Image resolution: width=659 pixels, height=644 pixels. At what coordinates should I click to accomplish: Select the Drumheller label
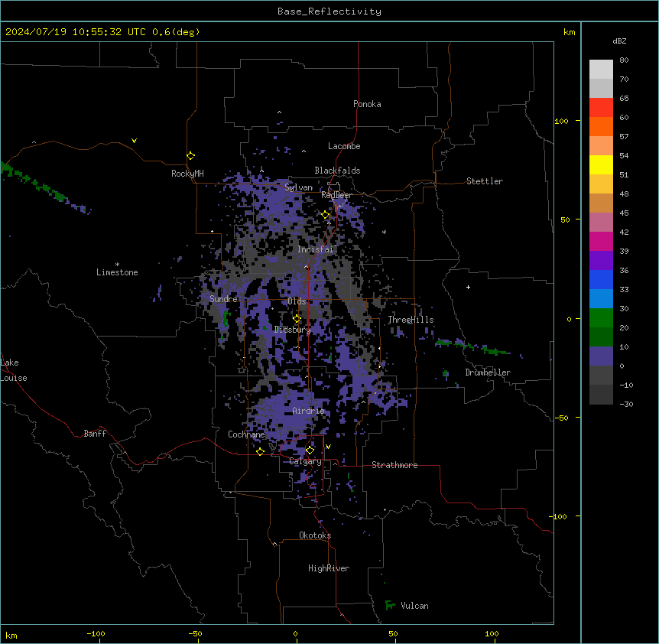pos(488,372)
